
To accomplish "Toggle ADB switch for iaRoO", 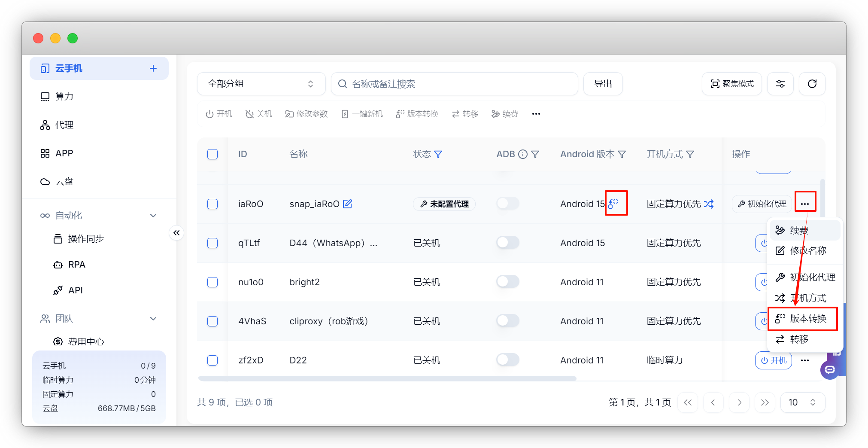I will [x=508, y=204].
